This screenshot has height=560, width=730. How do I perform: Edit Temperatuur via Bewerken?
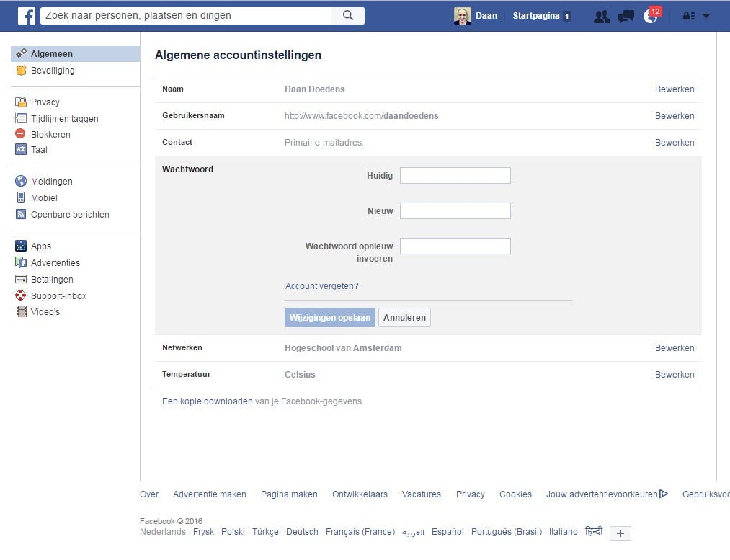674,374
